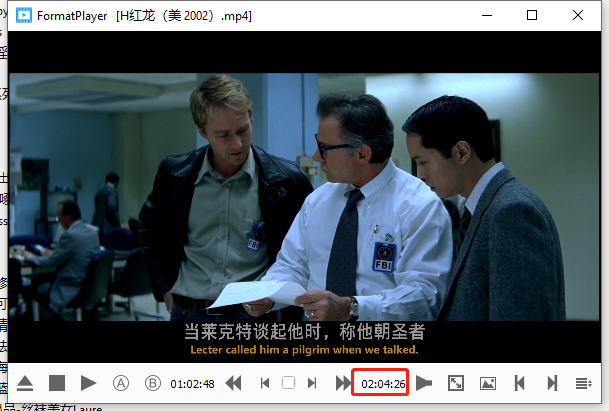Toggle fullscreen with the expand icon
The image size is (609, 411).
[456, 383]
